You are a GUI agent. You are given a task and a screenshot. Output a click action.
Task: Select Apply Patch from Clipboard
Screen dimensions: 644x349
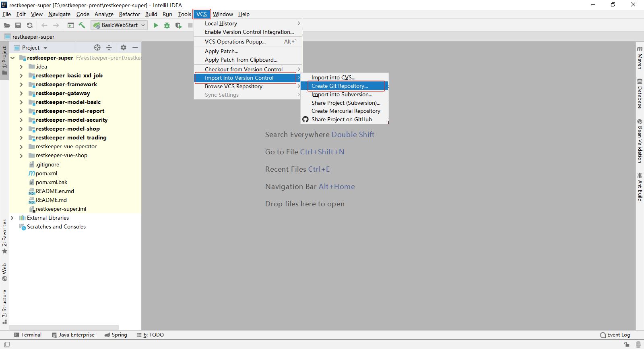point(248,60)
